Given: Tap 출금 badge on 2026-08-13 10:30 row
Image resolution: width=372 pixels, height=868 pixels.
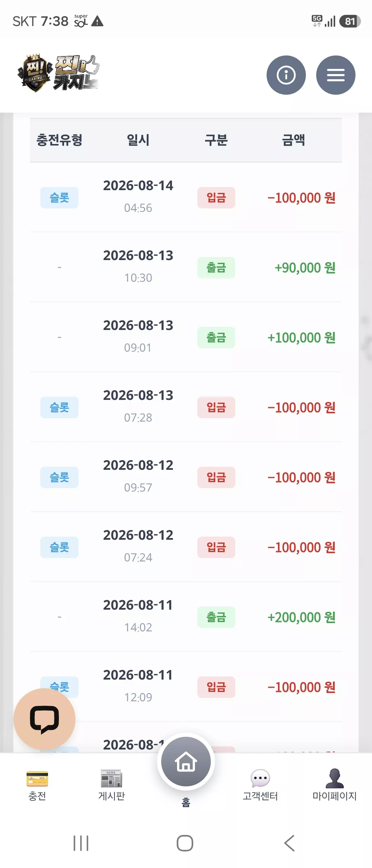Looking at the screenshot, I should pos(216,268).
